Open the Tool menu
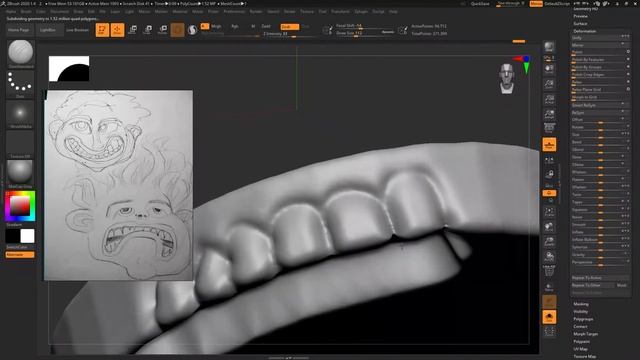This screenshot has width=640, height=360. (x=322, y=11)
